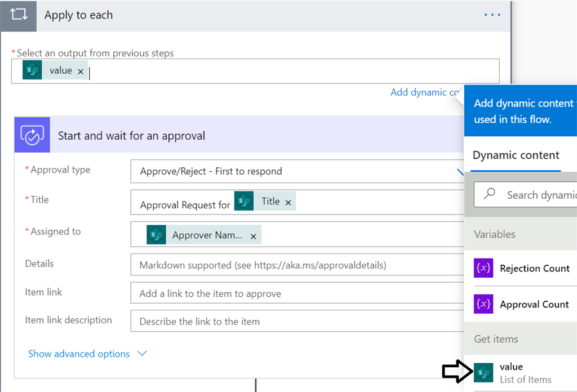Click SharePoint icon on the value token
The height and width of the screenshot is (392, 577).
tap(33, 70)
